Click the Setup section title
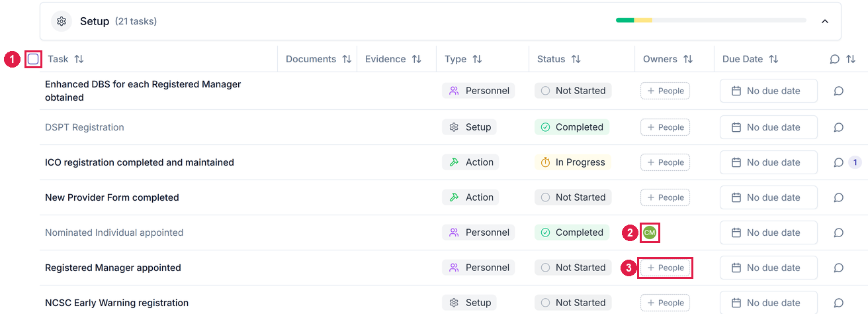The image size is (868, 314). [x=95, y=21]
